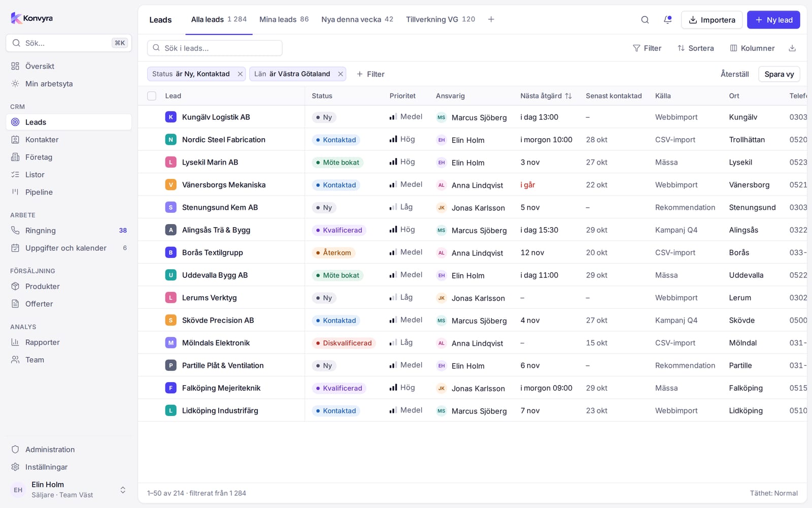
Task: Switch to Mina leads tab
Action: [x=284, y=19]
